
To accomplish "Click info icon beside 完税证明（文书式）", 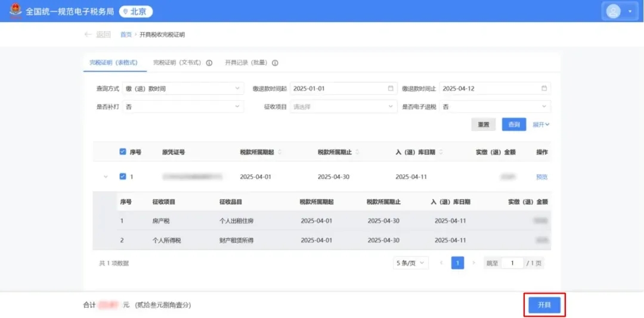I will point(209,63).
